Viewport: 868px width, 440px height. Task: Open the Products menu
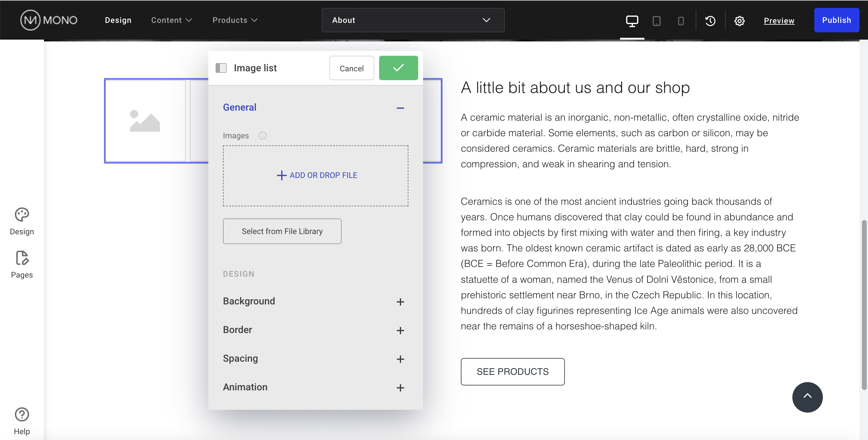[x=235, y=20]
